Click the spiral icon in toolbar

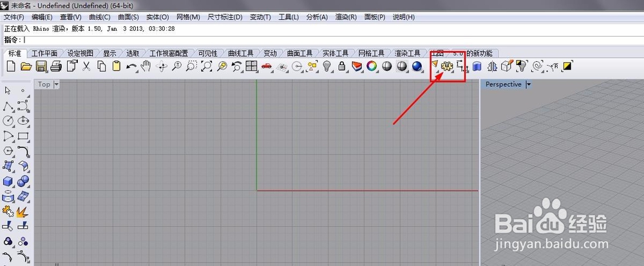click(537, 66)
